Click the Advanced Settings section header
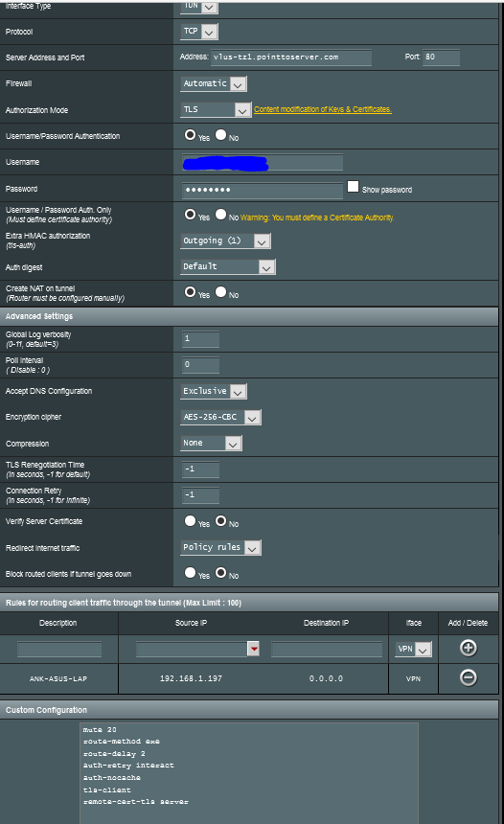The image size is (504, 824). [249, 316]
